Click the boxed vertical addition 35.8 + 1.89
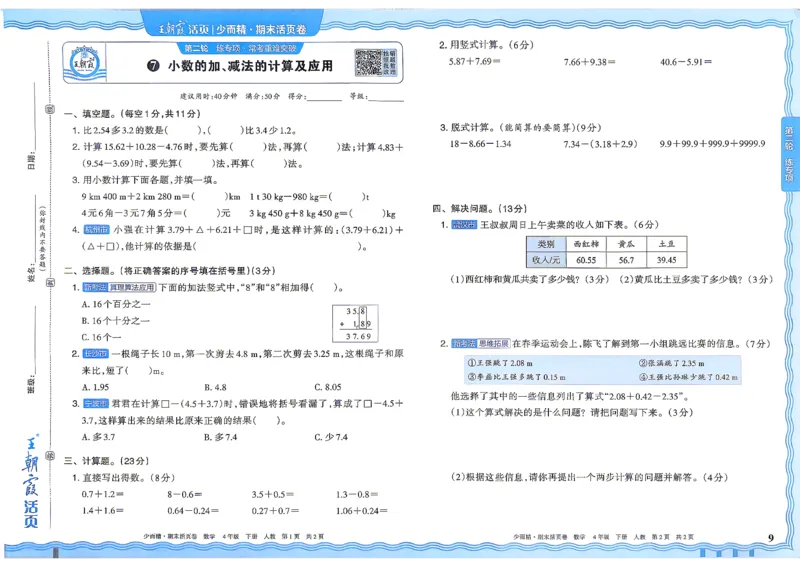The image size is (800, 566). tap(355, 324)
